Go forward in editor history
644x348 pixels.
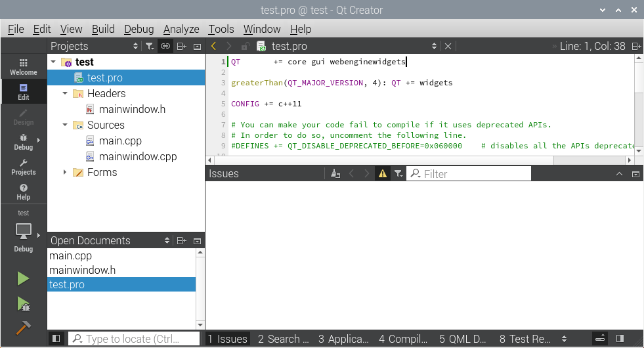pyautogui.click(x=228, y=46)
